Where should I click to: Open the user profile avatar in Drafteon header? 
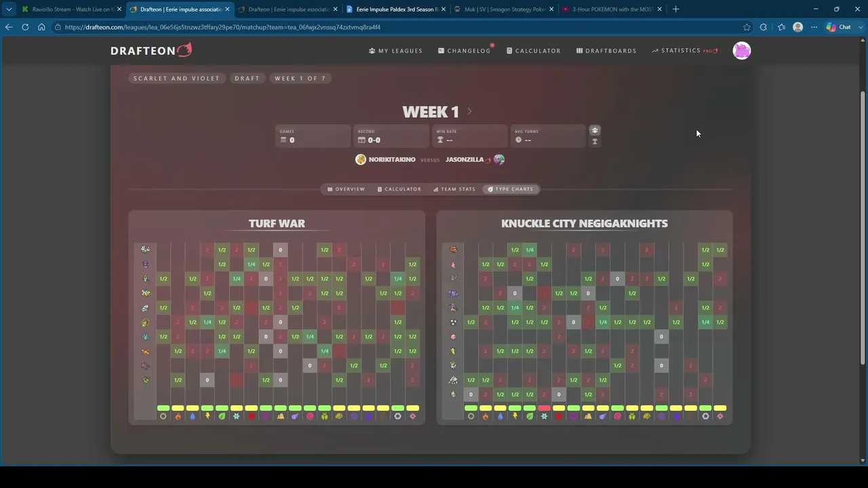click(x=742, y=51)
